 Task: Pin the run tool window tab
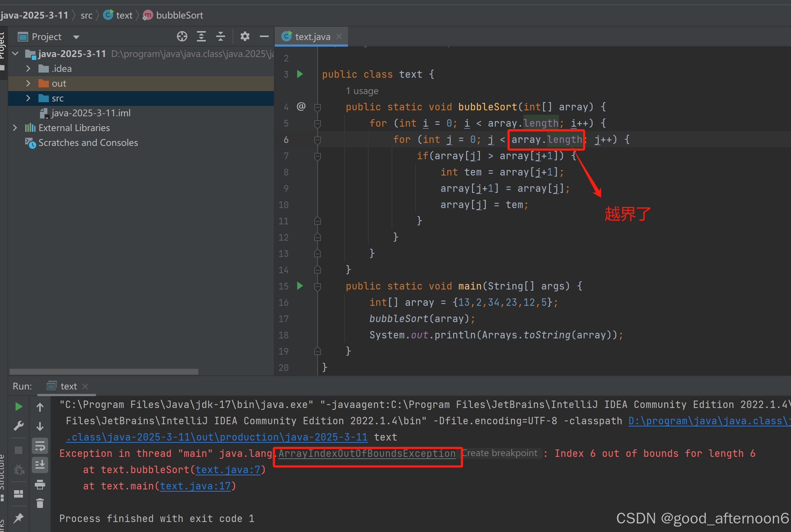pyautogui.click(x=19, y=518)
